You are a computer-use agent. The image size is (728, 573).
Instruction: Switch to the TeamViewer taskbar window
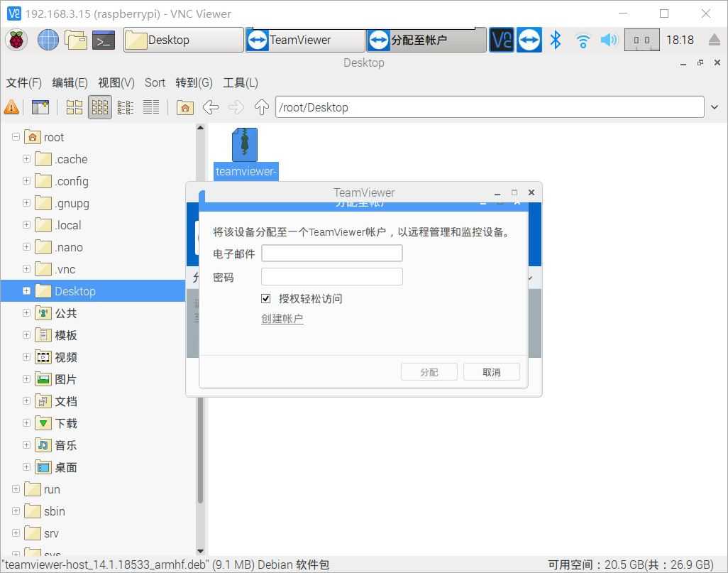coord(305,40)
